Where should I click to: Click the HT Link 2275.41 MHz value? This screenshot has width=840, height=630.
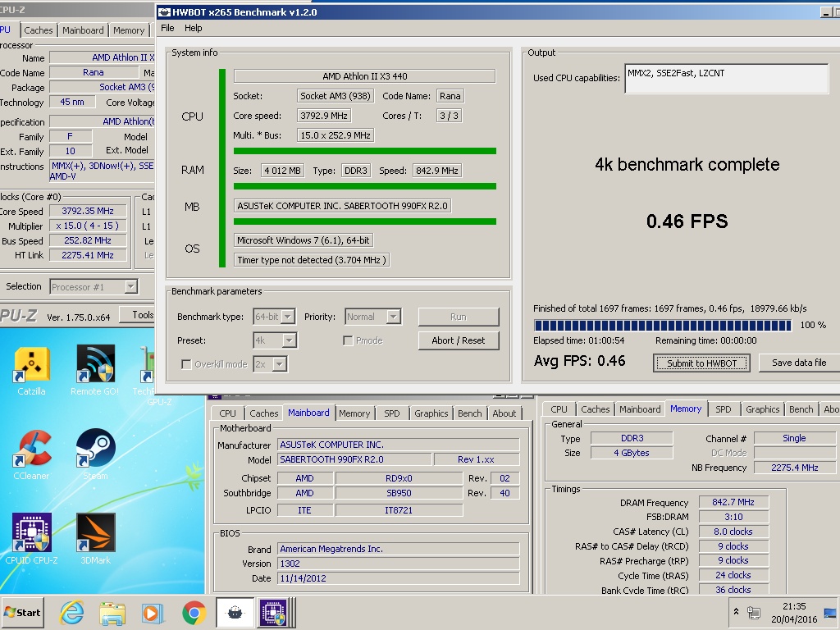[x=88, y=255]
